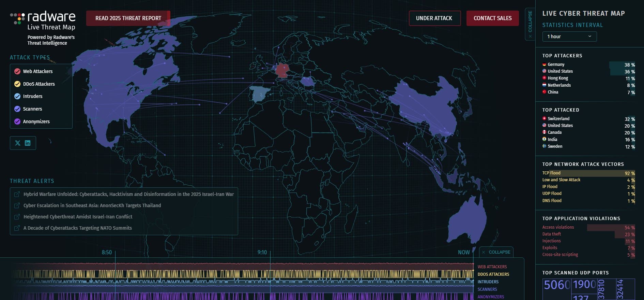Collapse the statistics side panel

pos(530,24)
